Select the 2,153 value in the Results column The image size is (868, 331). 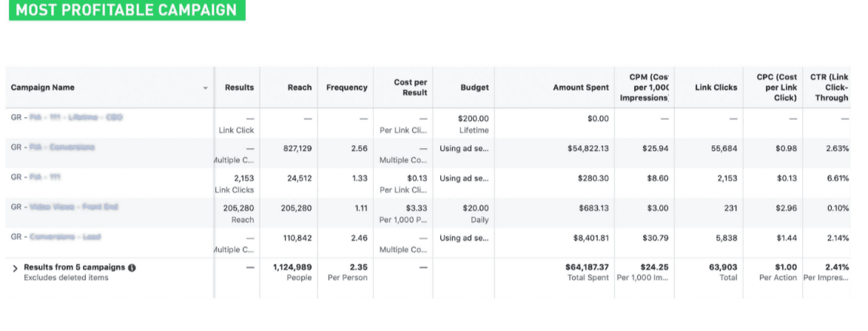pyautogui.click(x=243, y=178)
